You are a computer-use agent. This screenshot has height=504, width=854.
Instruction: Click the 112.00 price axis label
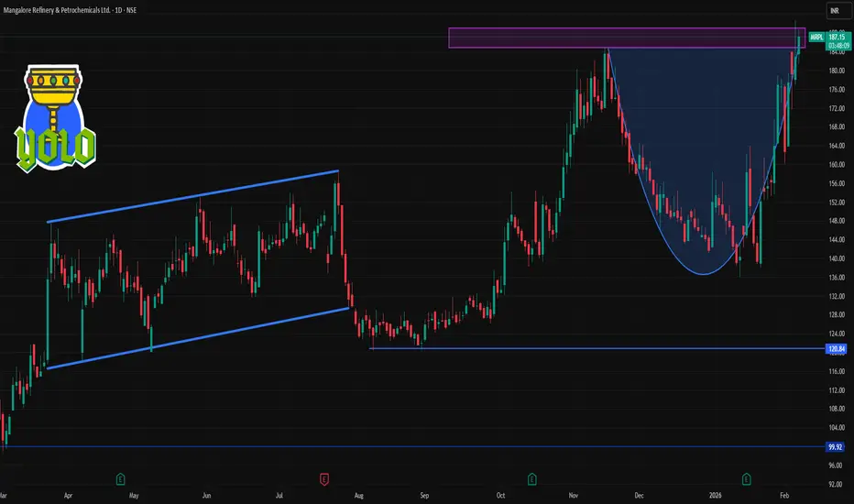tap(837, 390)
